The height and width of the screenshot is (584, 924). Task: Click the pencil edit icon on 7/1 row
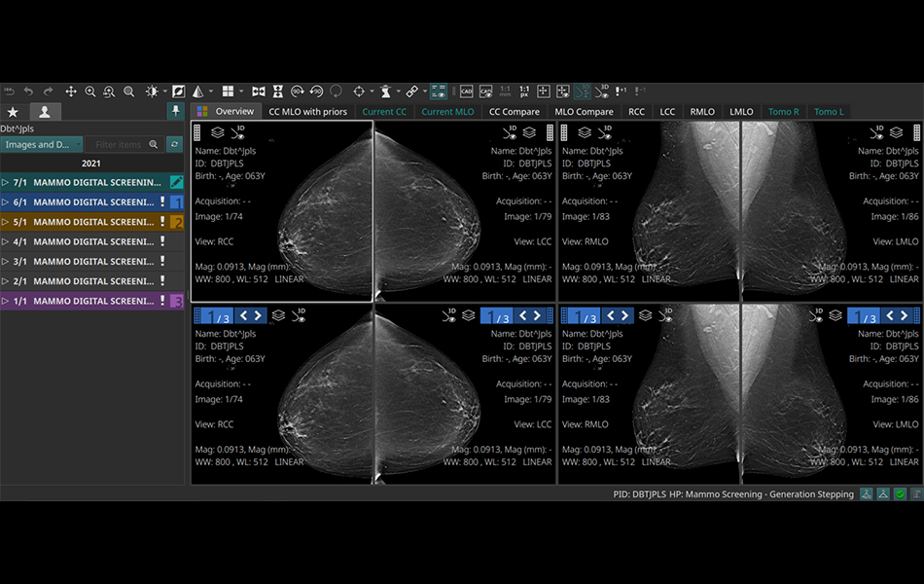coord(176,182)
